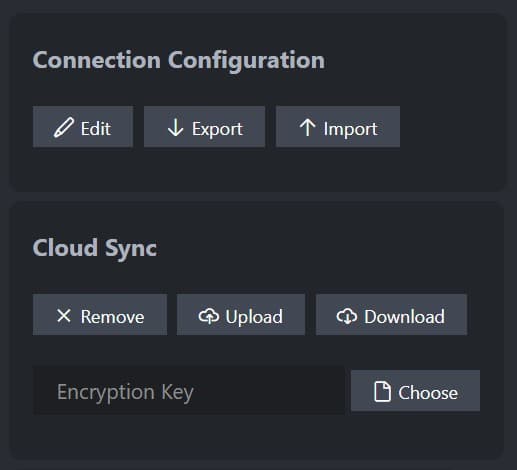Focus the Encryption Key input field
Viewport: 517px width, 470px height.
pos(189,391)
